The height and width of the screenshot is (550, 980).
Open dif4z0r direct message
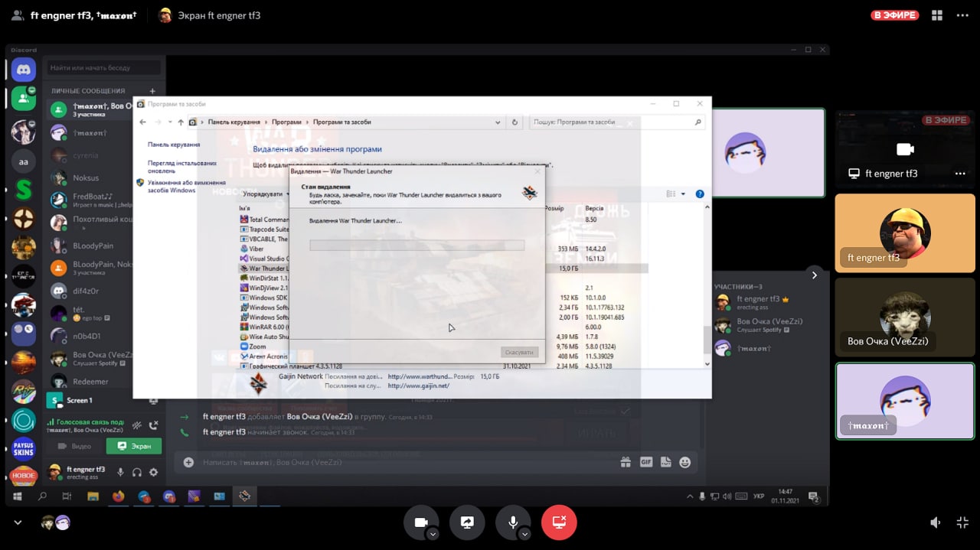[x=90, y=291]
